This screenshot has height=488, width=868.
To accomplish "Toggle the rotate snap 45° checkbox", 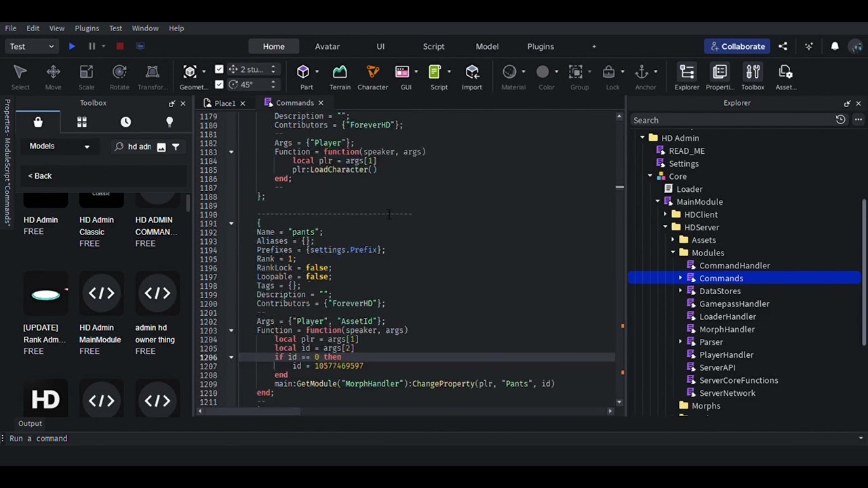I will coord(219,84).
